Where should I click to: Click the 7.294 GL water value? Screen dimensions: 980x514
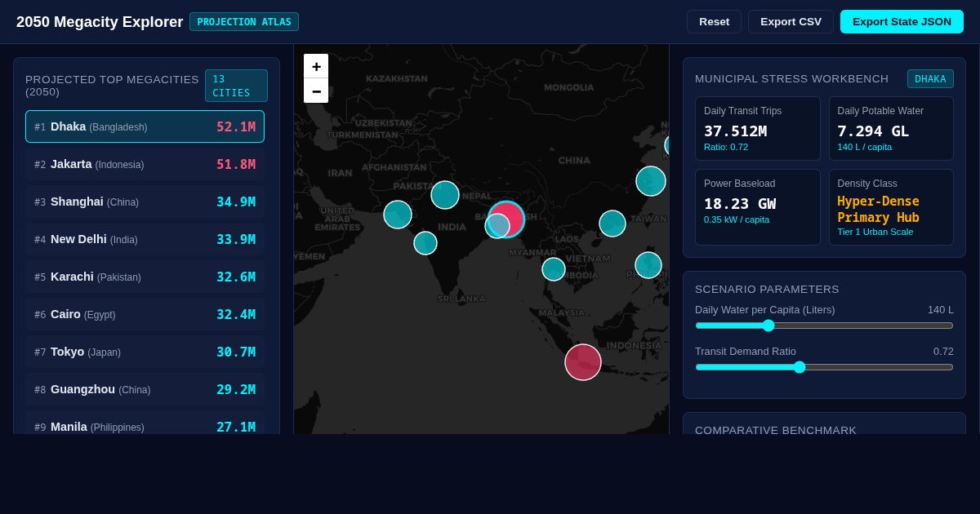[873, 131]
